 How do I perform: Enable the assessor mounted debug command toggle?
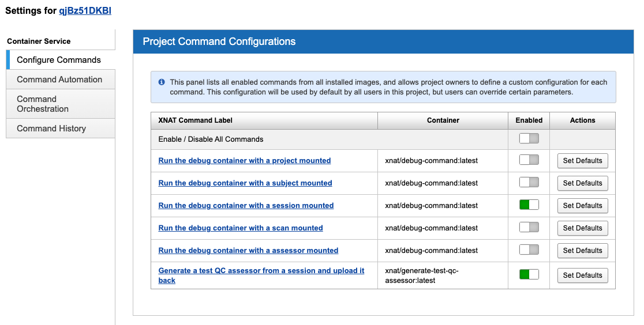529,250
